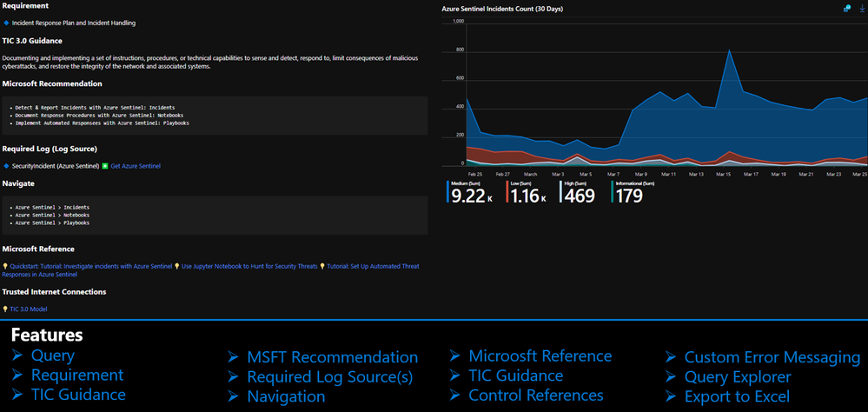This screenshot has height=412, width=868.
Task: Click the diamond bullet beside Incident Response Plan
Action: (x=6, y=23)
